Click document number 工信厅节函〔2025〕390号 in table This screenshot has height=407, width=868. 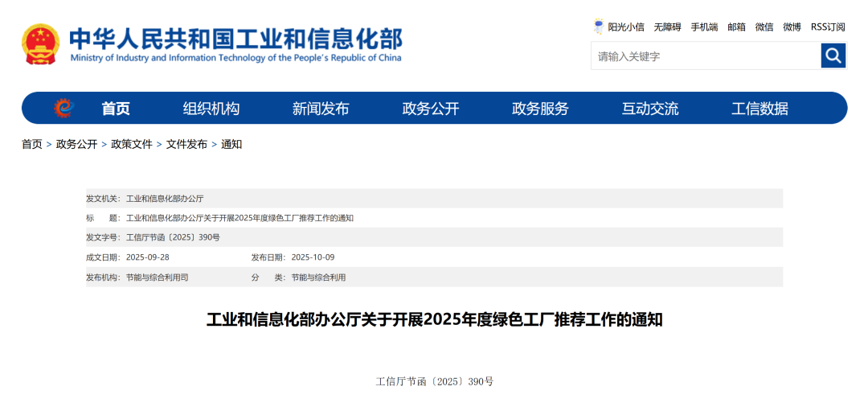pos(174,237)
